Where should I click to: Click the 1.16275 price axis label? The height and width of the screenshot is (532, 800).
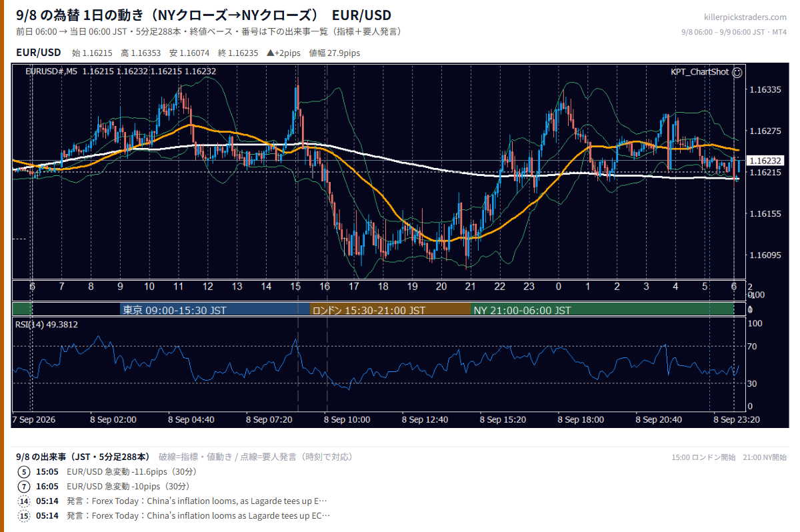(765, 131)
